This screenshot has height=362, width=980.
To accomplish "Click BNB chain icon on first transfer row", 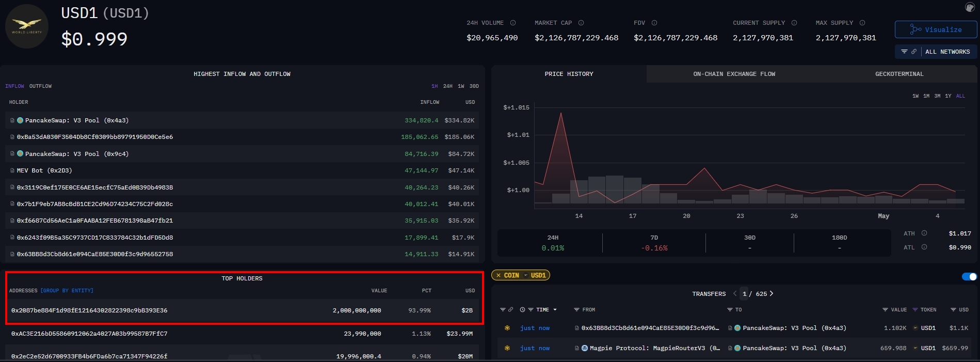I will 507,328.
